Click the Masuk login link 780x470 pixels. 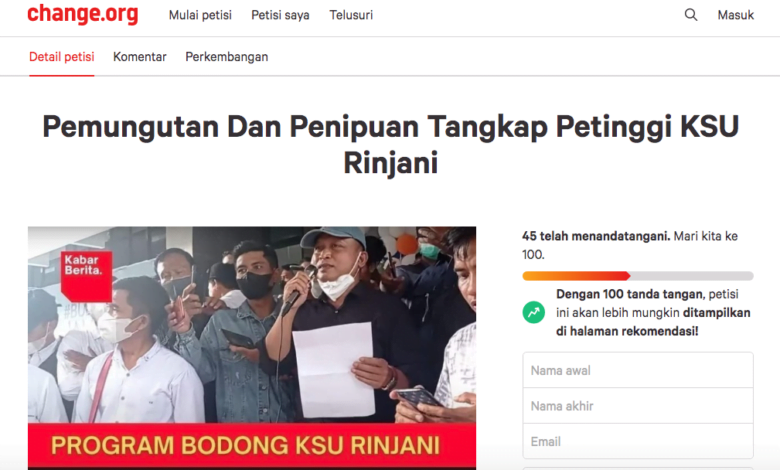click(735, 15)
